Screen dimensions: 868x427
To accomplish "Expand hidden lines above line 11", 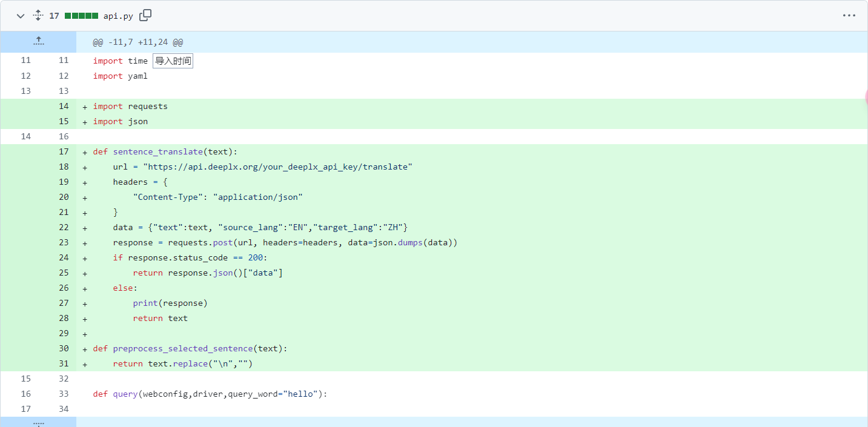I will [x=38, y=42].
